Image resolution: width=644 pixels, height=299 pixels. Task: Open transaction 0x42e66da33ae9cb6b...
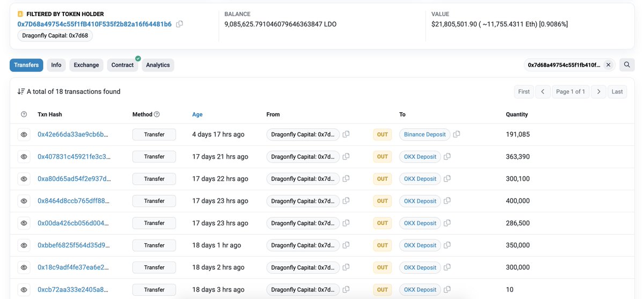point(74,134)
